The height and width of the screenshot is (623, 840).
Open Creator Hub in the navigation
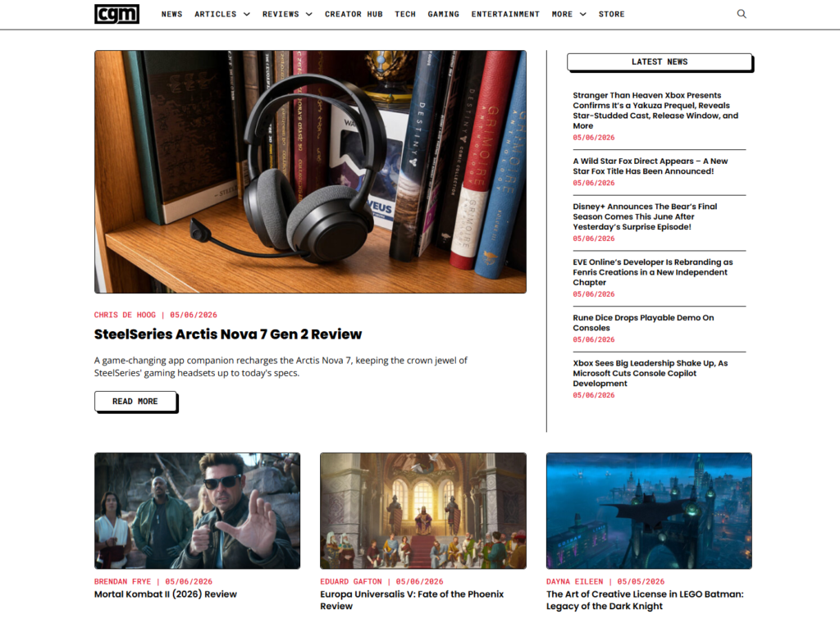tap(354, 15)
